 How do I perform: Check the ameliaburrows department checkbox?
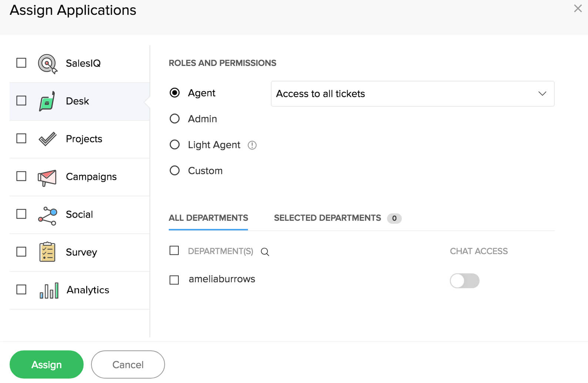tap(174, 280)
